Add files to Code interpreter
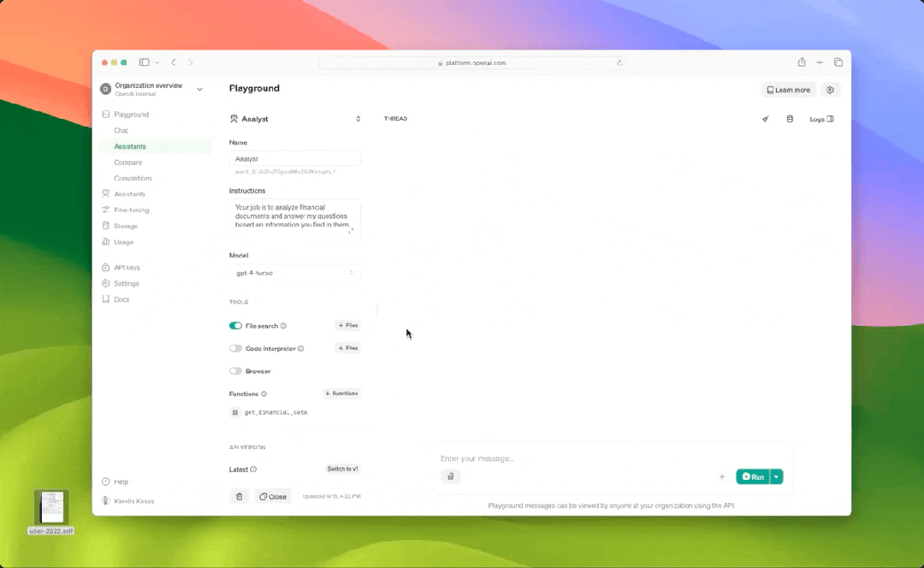Viewport: 924px width, 568px height. click(x=348, y=348)
